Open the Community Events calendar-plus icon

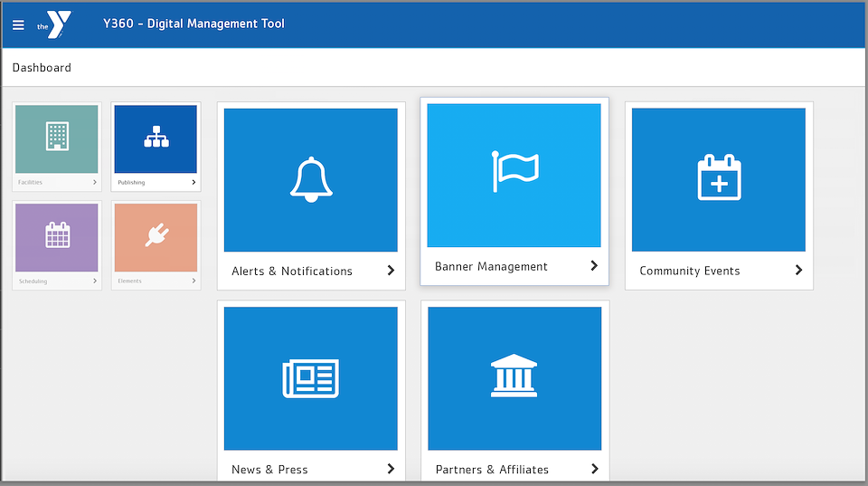tap(719, 177)
